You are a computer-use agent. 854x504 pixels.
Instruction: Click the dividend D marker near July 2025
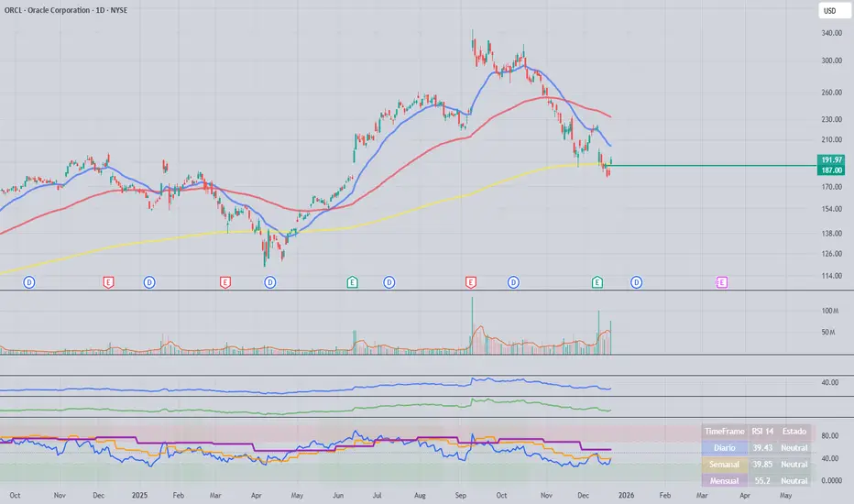click(389, 282)
